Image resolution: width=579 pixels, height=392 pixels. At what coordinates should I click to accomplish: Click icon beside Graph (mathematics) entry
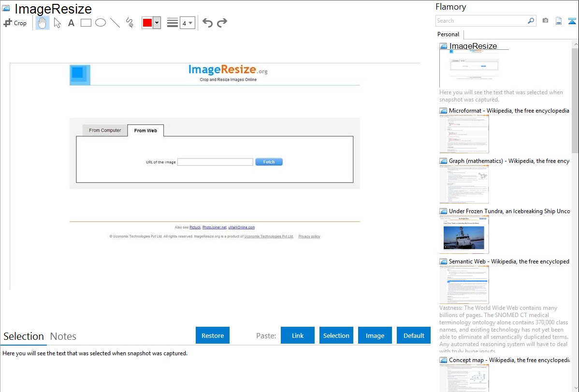tap(443, 161)
